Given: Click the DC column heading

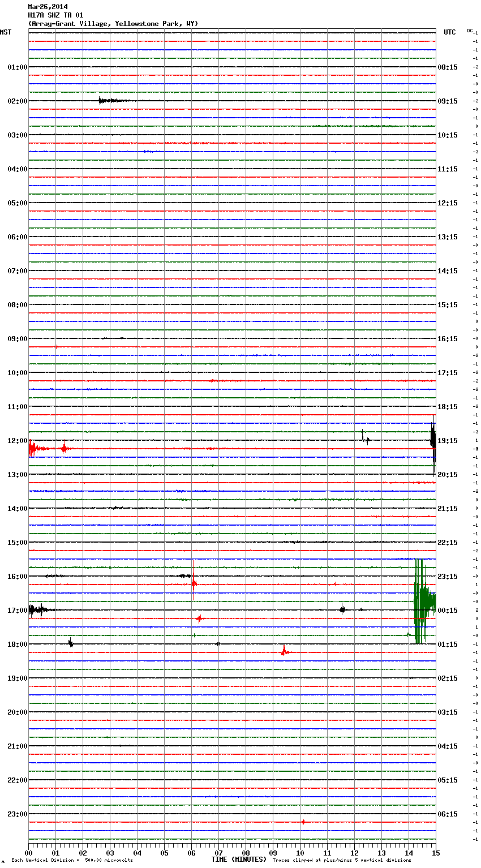Looking at the screenshot, I should 470,31.
